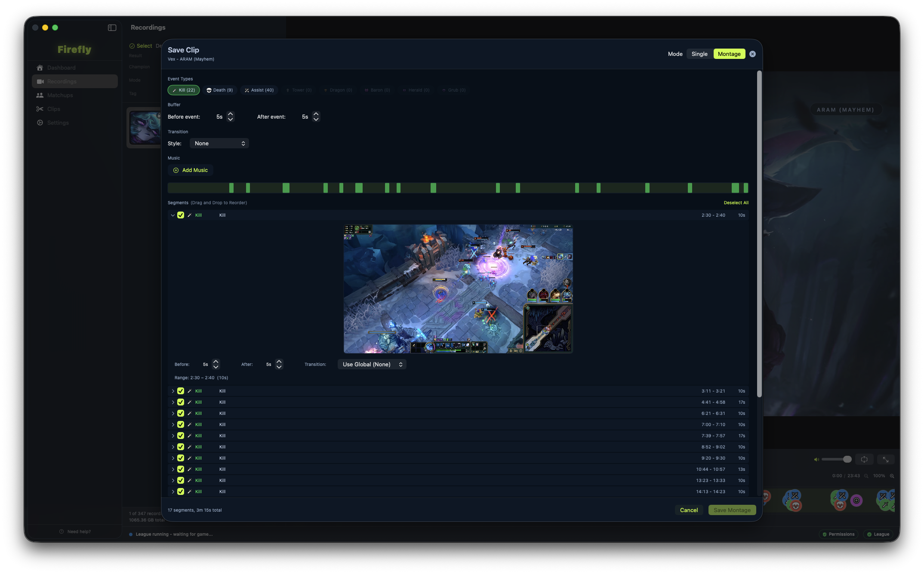Click the League status badge

click(878, 534)
